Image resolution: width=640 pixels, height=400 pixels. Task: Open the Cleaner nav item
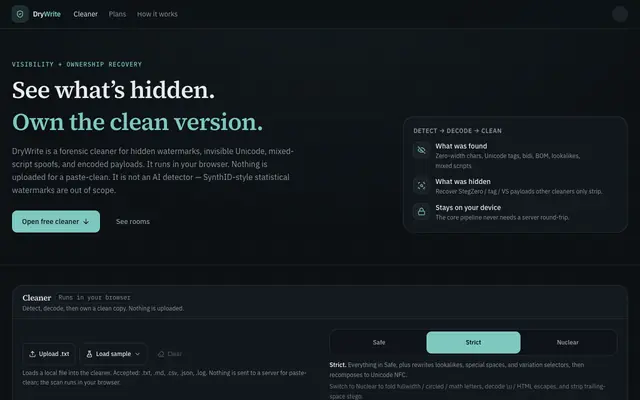point(85,14)
